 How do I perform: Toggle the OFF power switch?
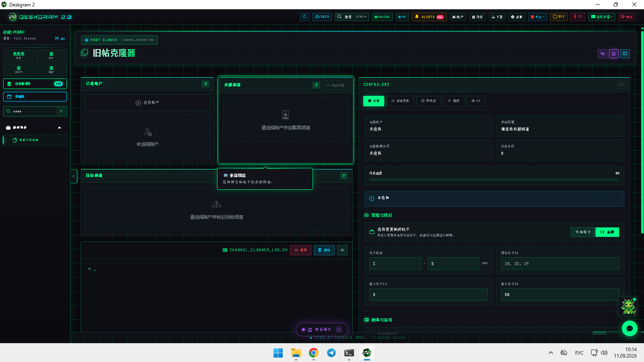(559, 17)
